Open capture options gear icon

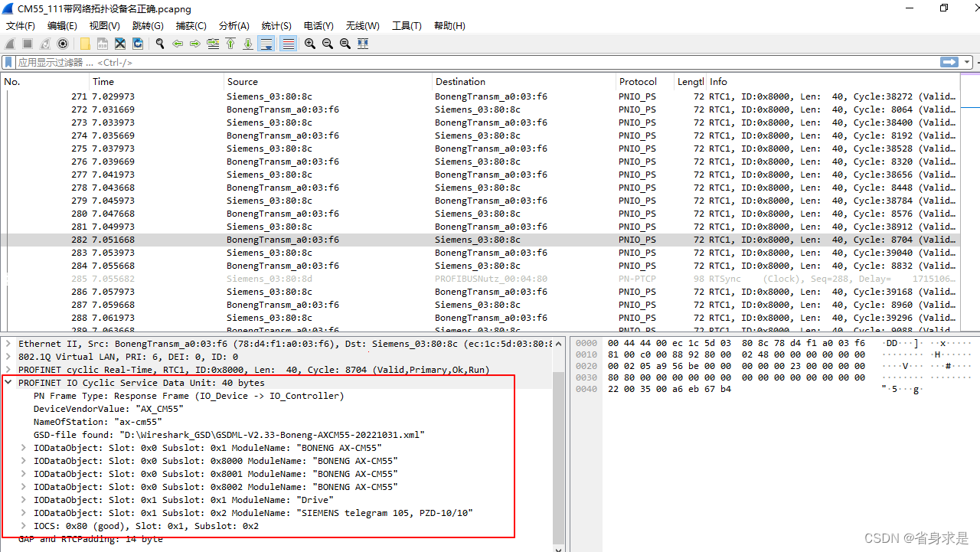coord(63,44)
